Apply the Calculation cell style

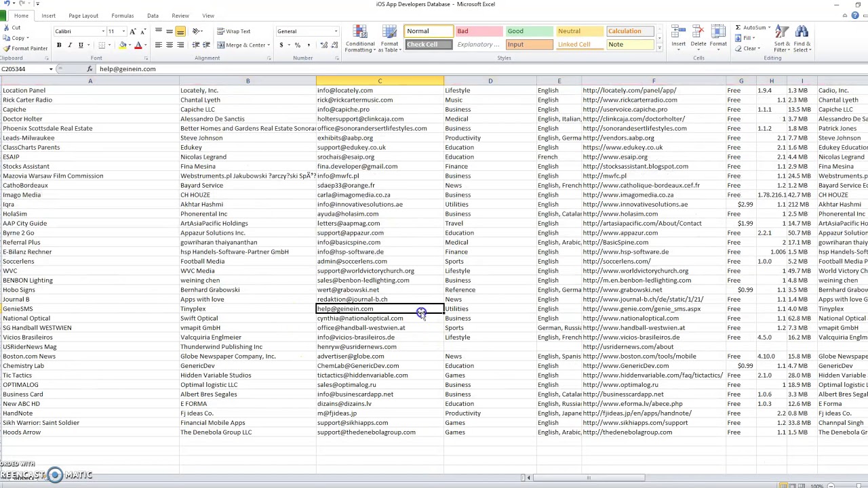click(631, 31)
